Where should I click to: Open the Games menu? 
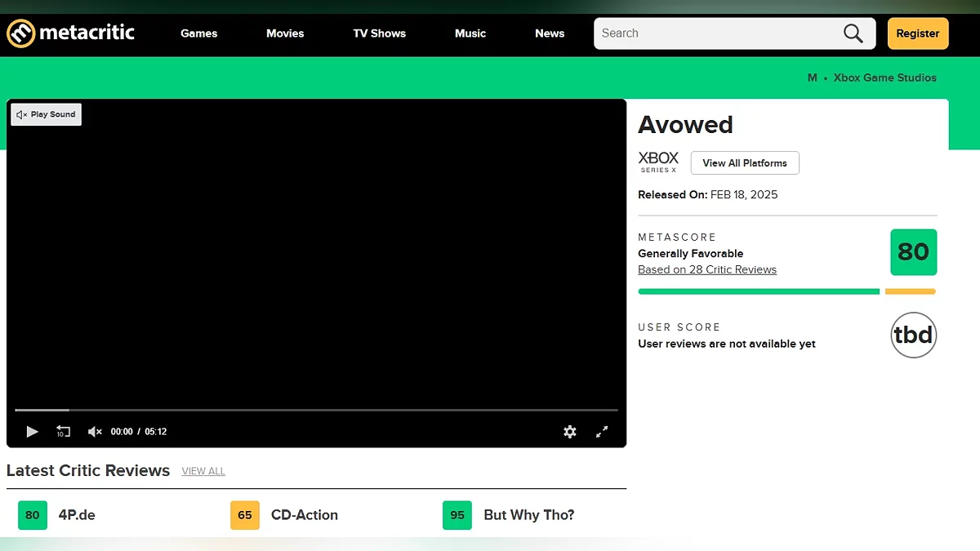point(199,33)
